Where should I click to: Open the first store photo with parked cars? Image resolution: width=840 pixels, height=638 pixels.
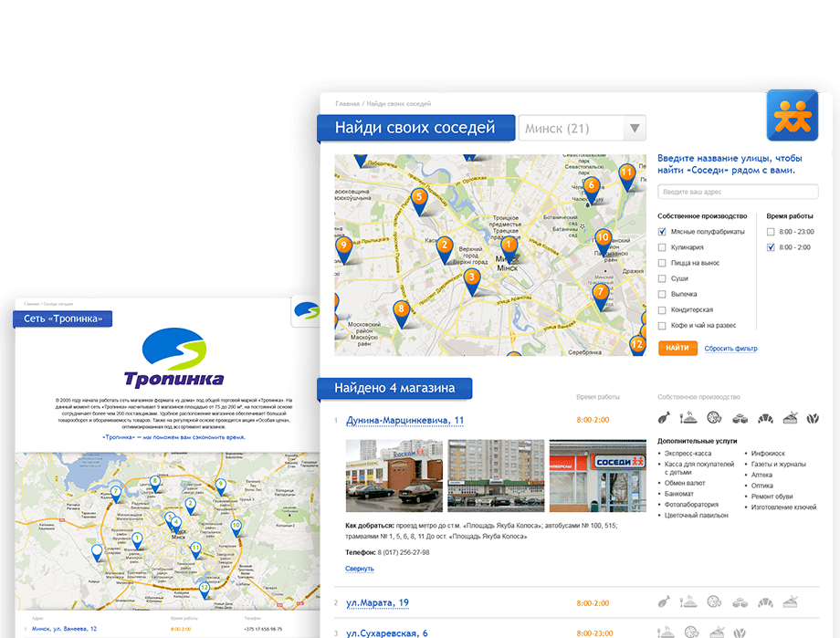coord(394,476)
